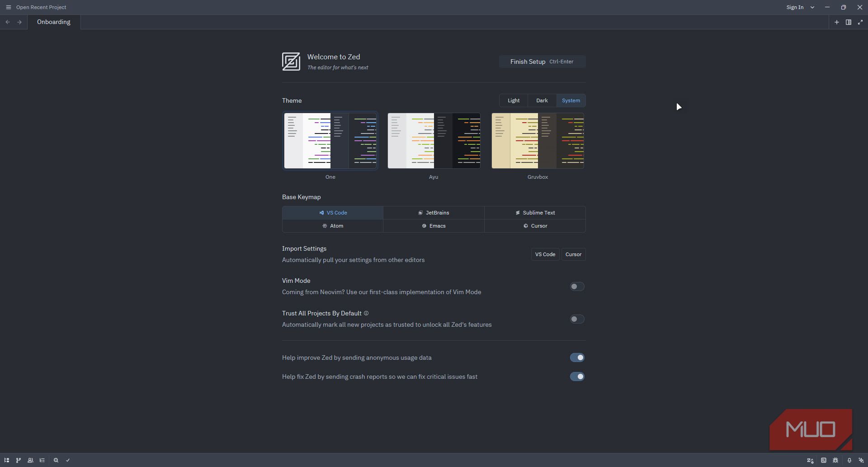
Task: Enable Trust All Projects By Default switch
Action: coord(577,319)
